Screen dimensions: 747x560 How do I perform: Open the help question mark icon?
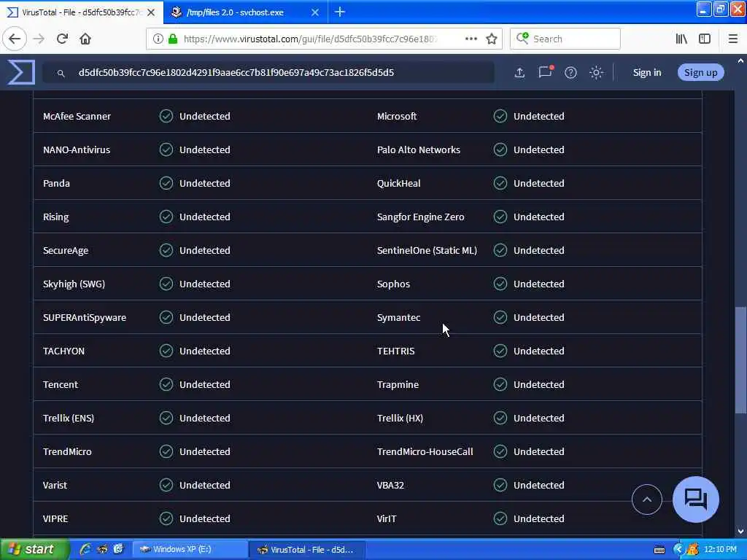[570, 72]
